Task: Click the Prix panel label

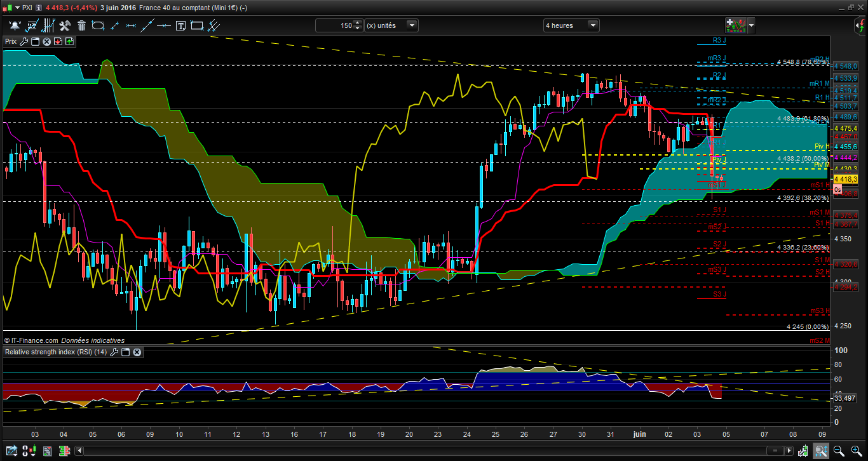Action: pos(11,41)
